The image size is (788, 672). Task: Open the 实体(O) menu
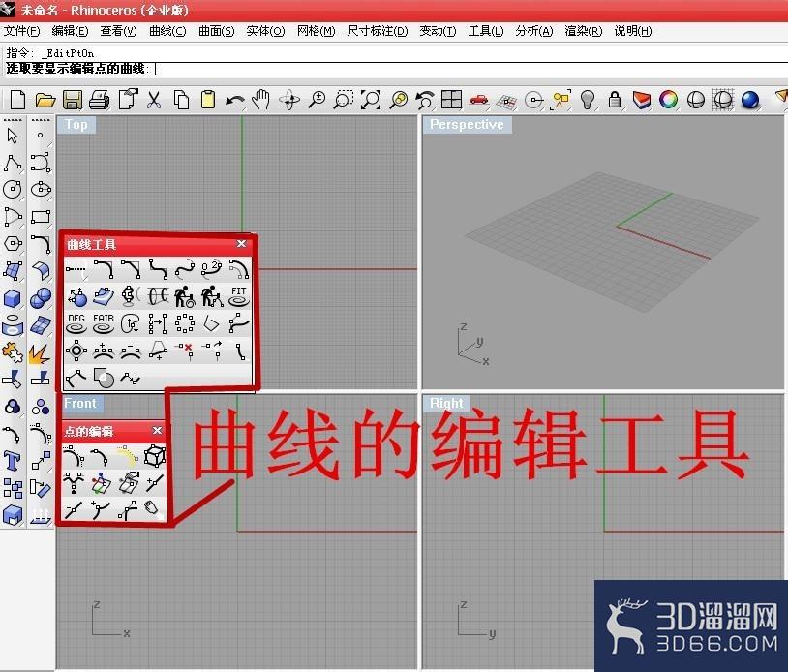pos(265,31)
